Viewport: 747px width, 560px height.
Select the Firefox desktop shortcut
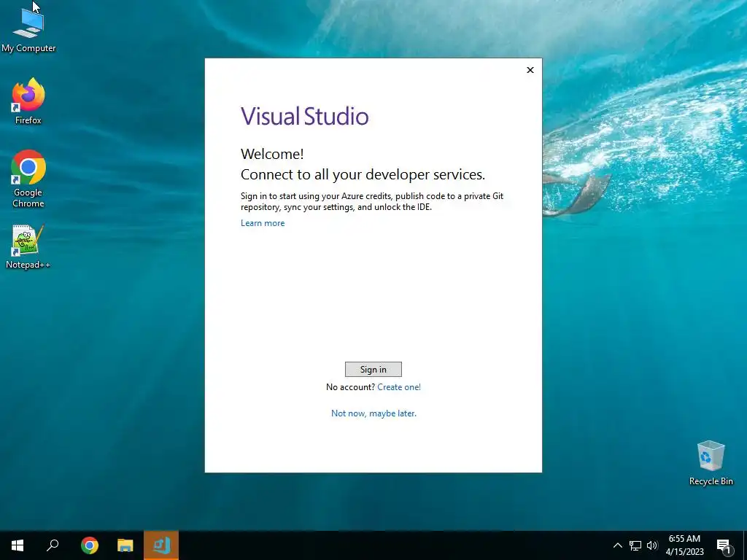[28, 101]
